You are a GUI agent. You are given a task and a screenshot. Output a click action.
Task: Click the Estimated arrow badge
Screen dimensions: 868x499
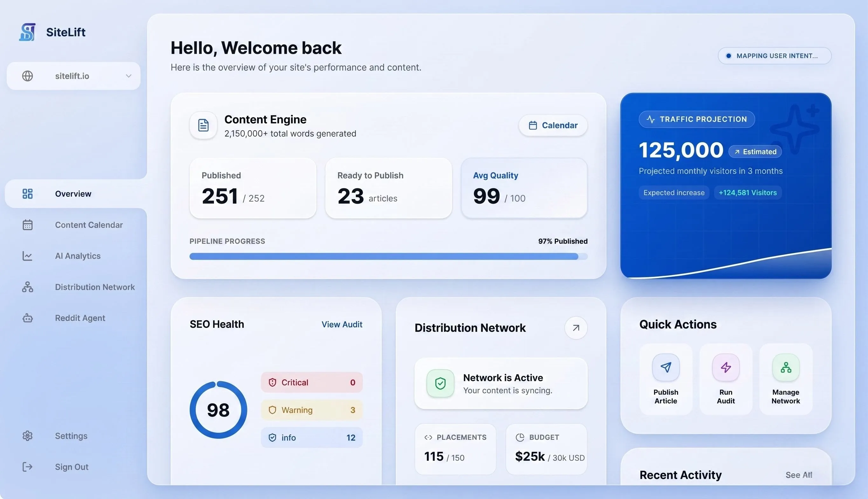click(755, 151)
